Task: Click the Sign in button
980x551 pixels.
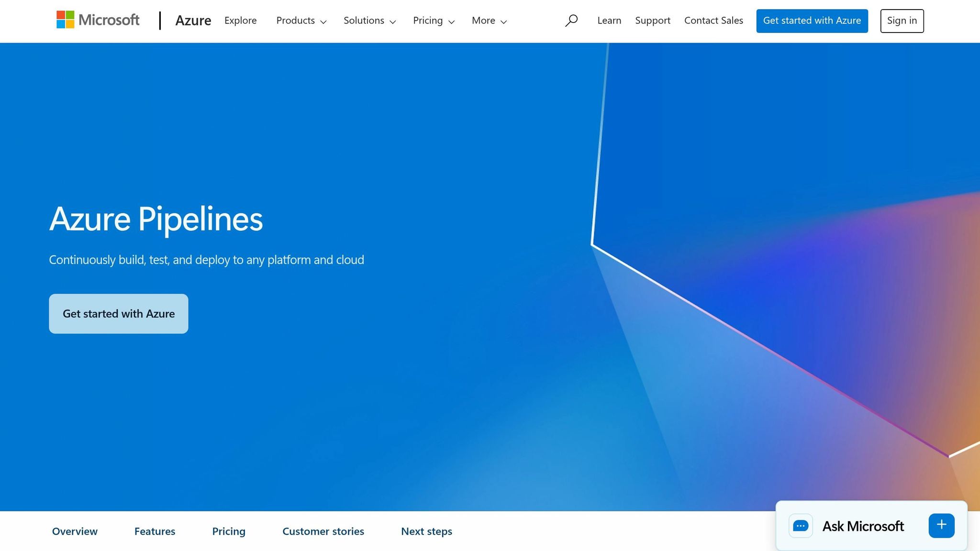Action: pos(902,21)
